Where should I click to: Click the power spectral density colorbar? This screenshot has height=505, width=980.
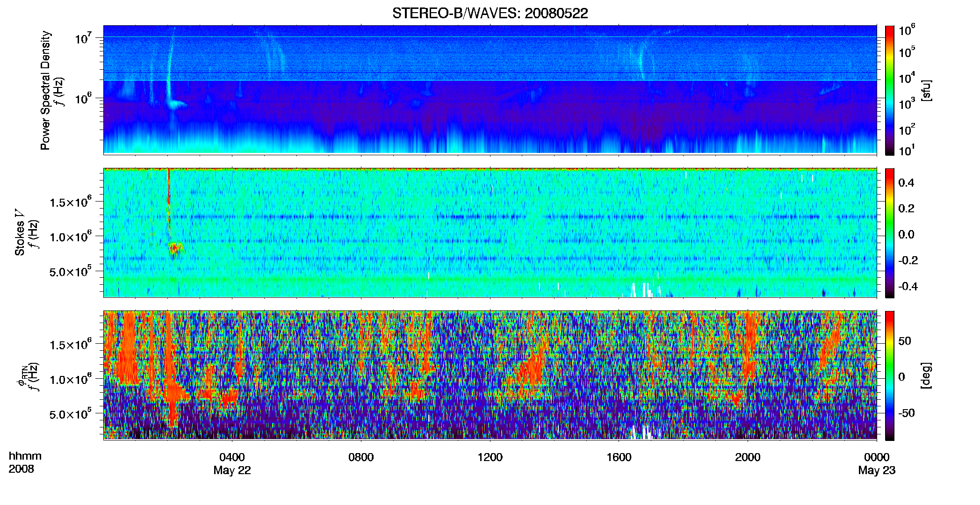coord(890,90)
